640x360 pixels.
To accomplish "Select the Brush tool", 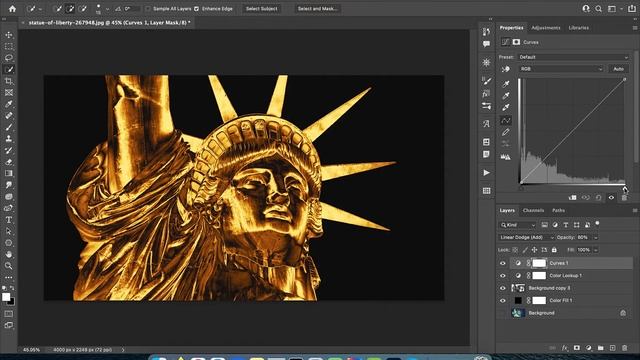I will (9, 127).
